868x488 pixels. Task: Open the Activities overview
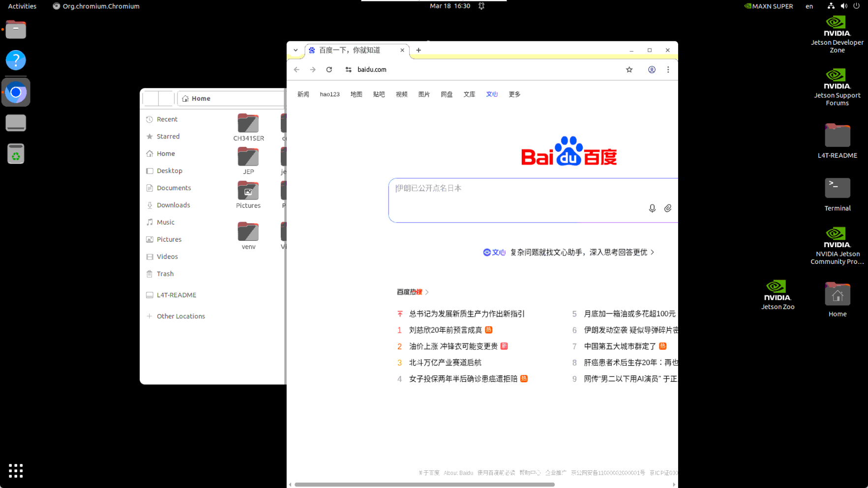pos(22,6)
